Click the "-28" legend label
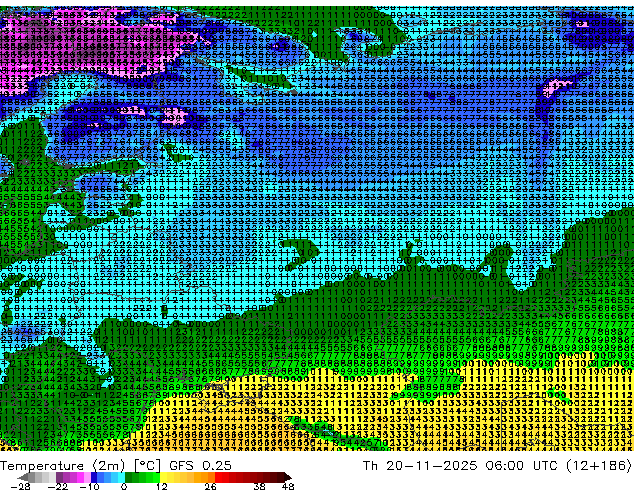Viewport: 634px width, 490px height. 21,486
